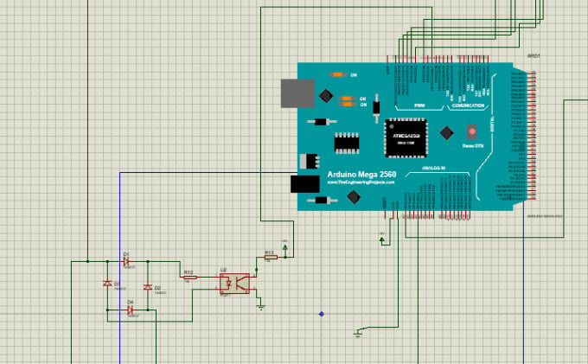Click the R13 reference label
Screen dimensions: 588x364
(269, 252)
